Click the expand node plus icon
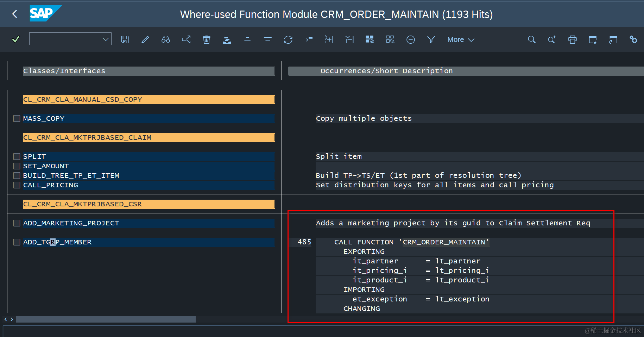Viewport: 644px width, 337px height. pyautogui.click(x=329, y=39)
